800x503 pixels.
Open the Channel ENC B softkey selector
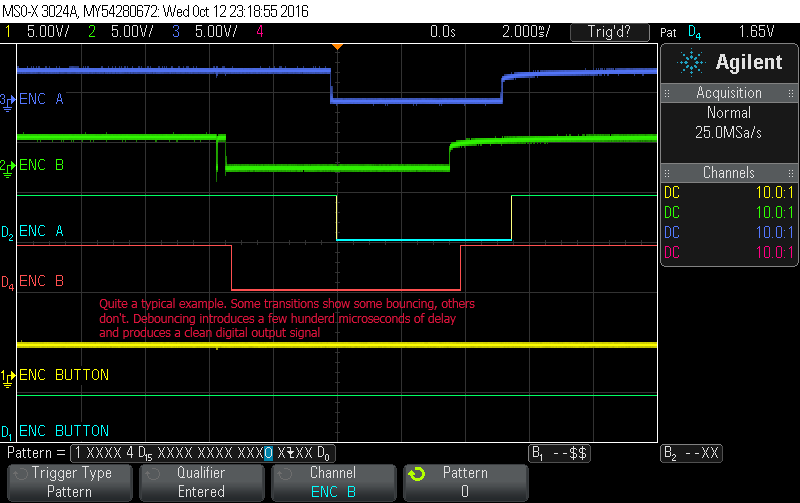click(x=332, y=482)
